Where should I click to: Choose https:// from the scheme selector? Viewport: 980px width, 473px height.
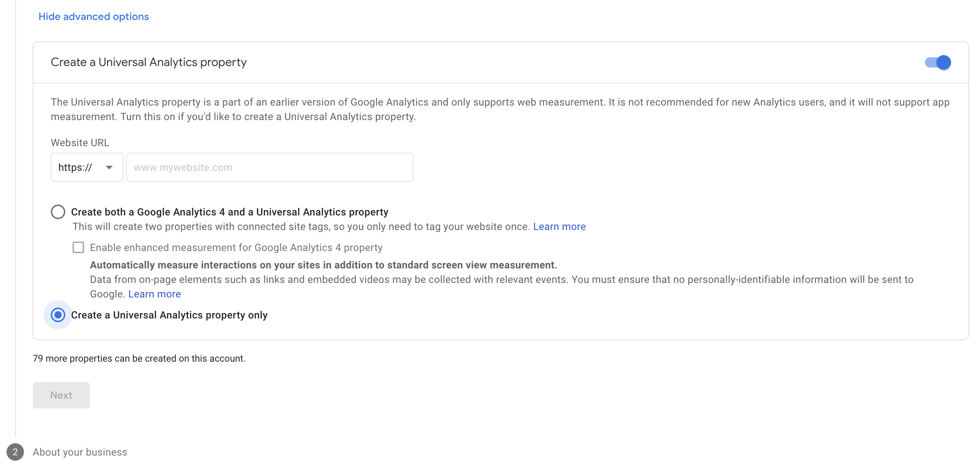[87, 167]
